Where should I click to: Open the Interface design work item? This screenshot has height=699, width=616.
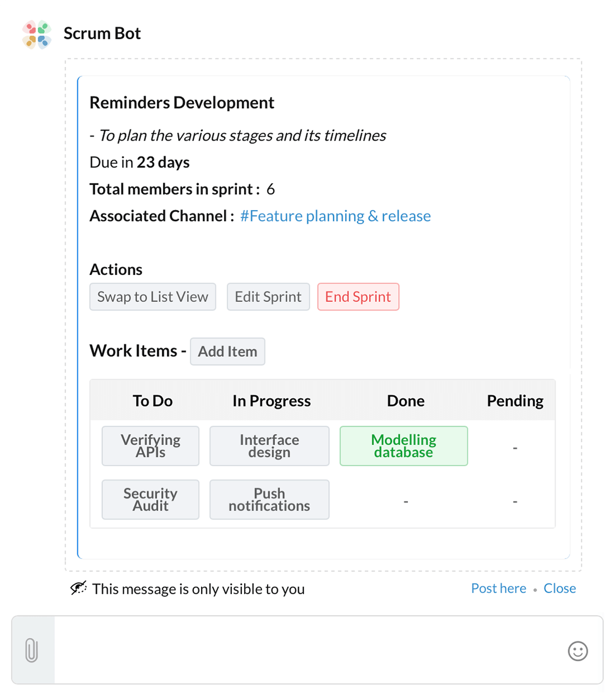(269, 446)
